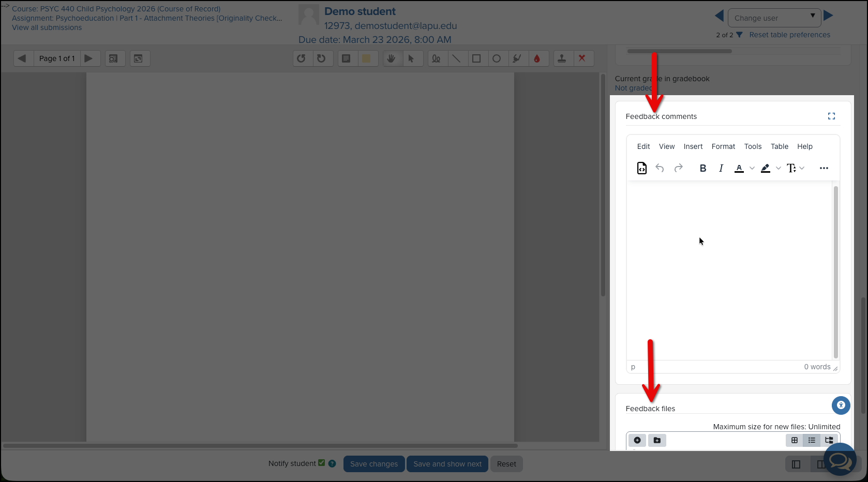This screenshot has width=868, height=482.
Task: Go to the previous student arrow
Action: click(x=719, y=16)
